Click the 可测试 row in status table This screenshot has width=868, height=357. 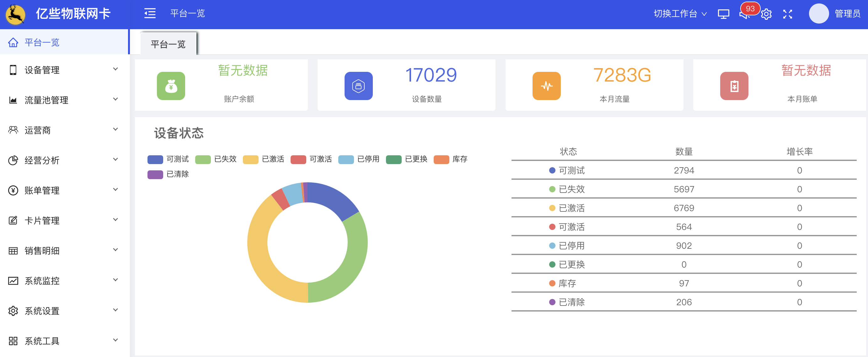[684, 170]
